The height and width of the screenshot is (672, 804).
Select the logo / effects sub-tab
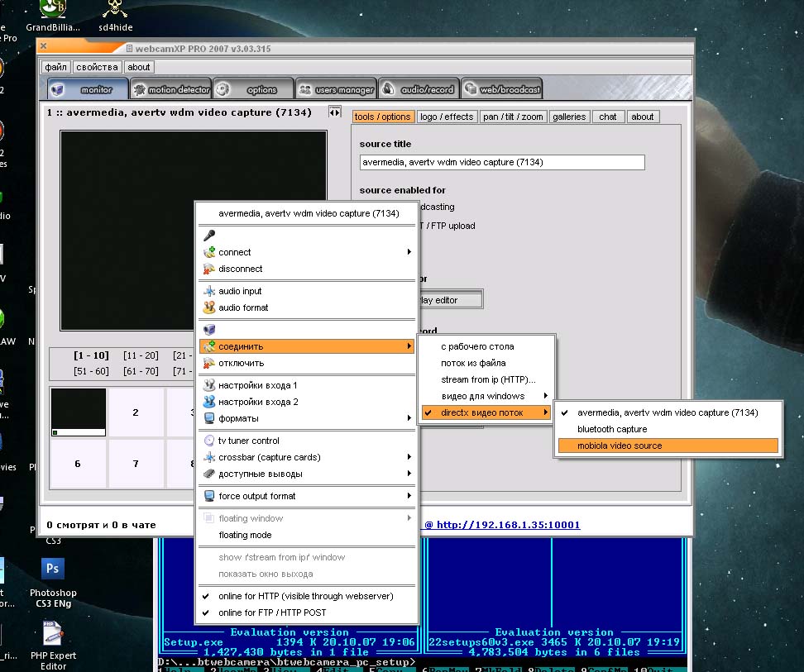point(447,117)
